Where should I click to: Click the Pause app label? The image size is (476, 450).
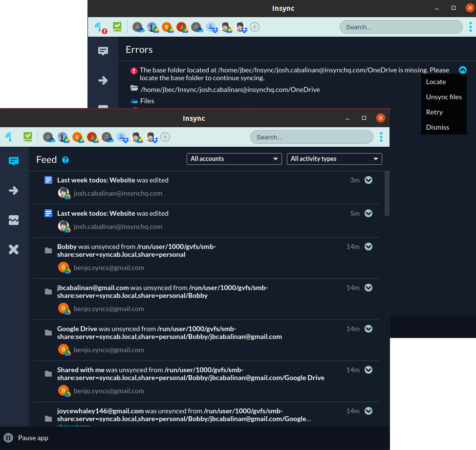[x=33, y=438]
